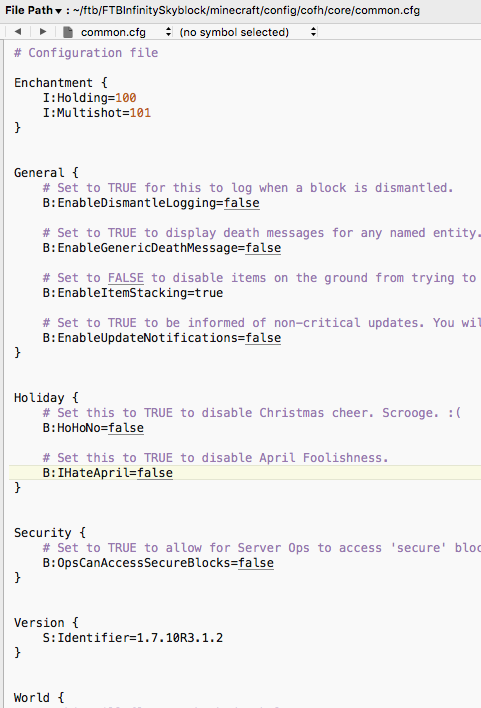The width and height of the screenshot is (481, 708).
Task: Click false after OpsCanAccessSecureBlocks
Action: coord(256,563)
